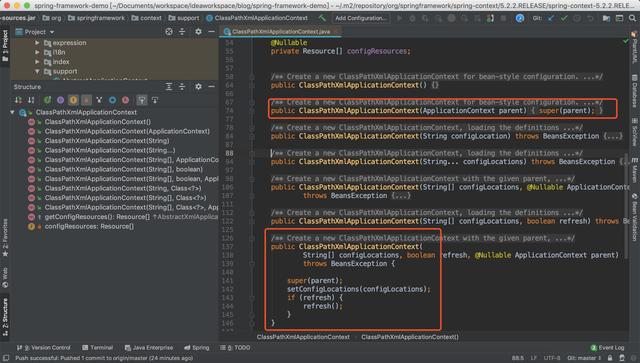Click the stop square icon in toolbar
Screen dimensions: 640x363
(x=503, y=18)
